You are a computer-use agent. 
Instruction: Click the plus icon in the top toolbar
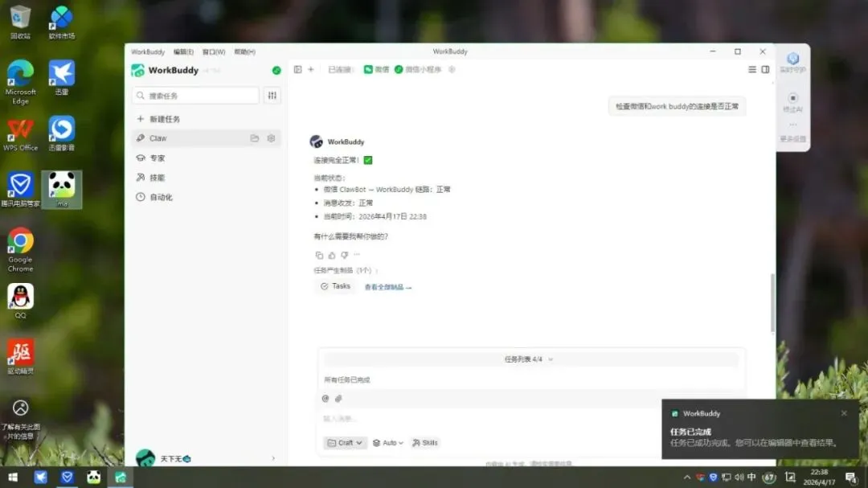310,69
